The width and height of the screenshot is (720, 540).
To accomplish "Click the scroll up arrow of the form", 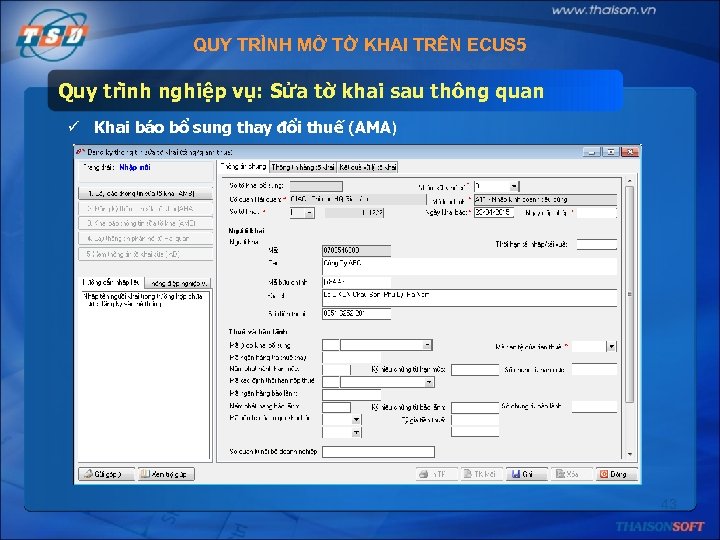I will [630, 181].
